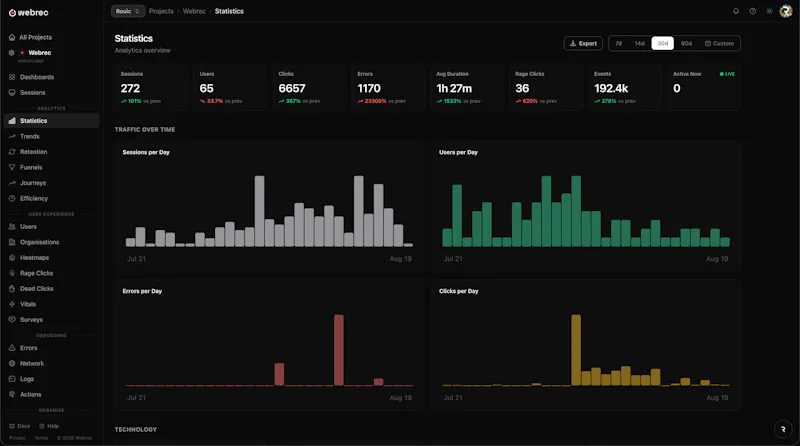Open the notifications bell icon
The height and width of the screenshot is (446, 800).
[736, 11]
